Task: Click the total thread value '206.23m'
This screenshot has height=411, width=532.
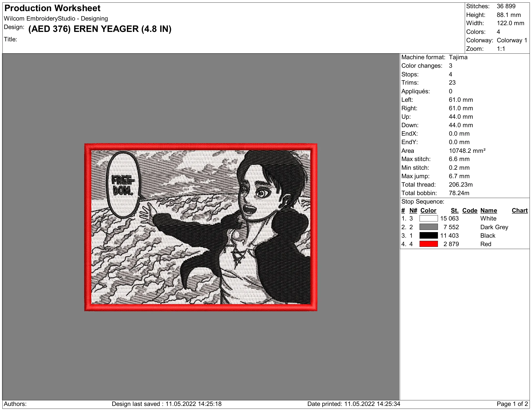Action: [461, 184]
